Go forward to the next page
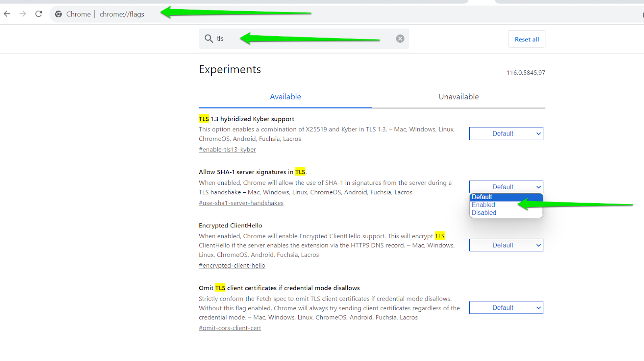This screenshot has width=644, height=361. [x=23, y=14]
